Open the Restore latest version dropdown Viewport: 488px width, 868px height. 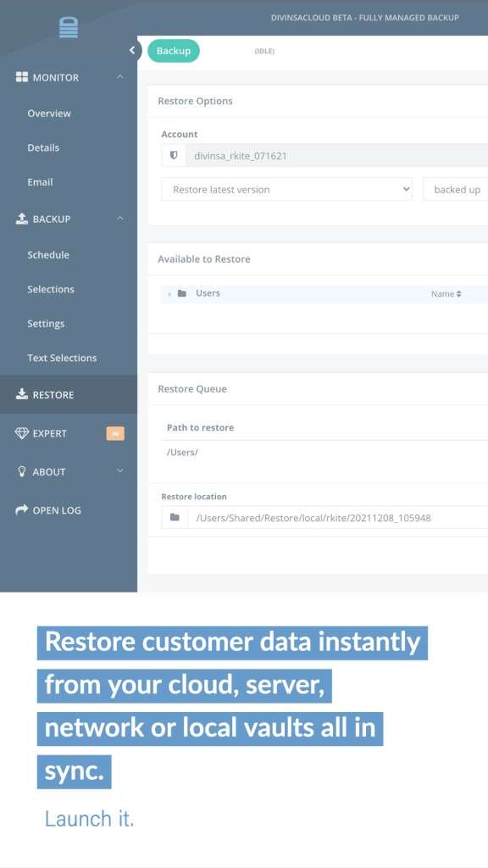(x=286, y=189)
